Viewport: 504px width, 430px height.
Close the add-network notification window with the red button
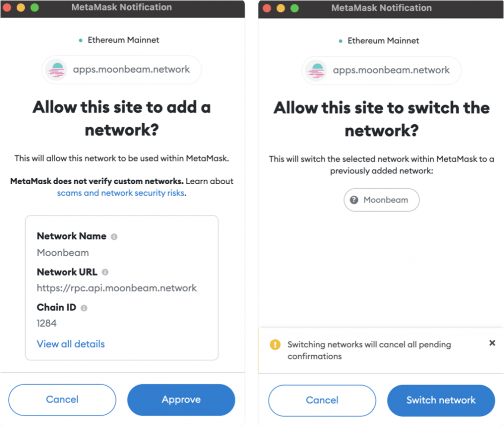click(7, 8)
